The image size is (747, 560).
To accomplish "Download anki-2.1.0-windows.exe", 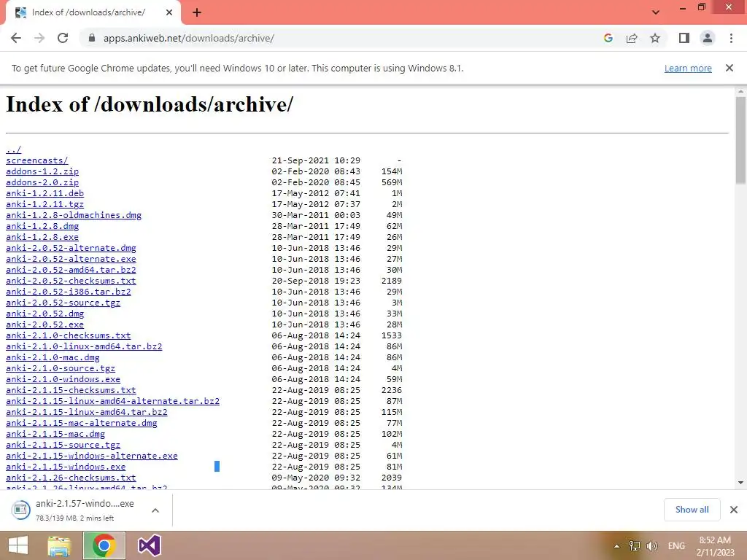I will 63,379.
